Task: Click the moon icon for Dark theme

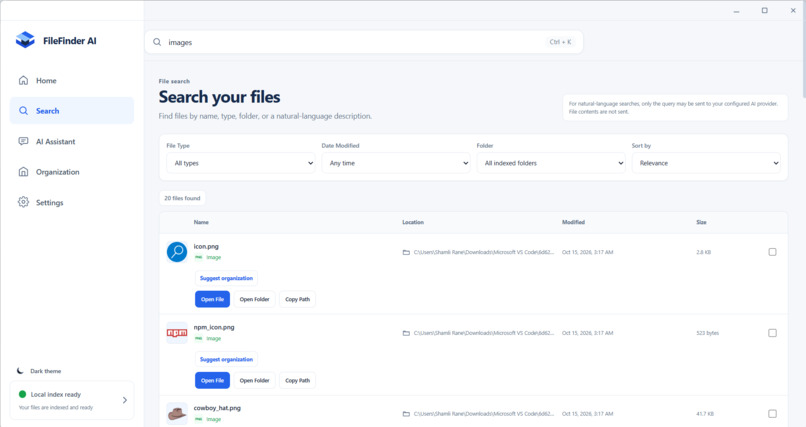Action: click(x=20, y=370)
